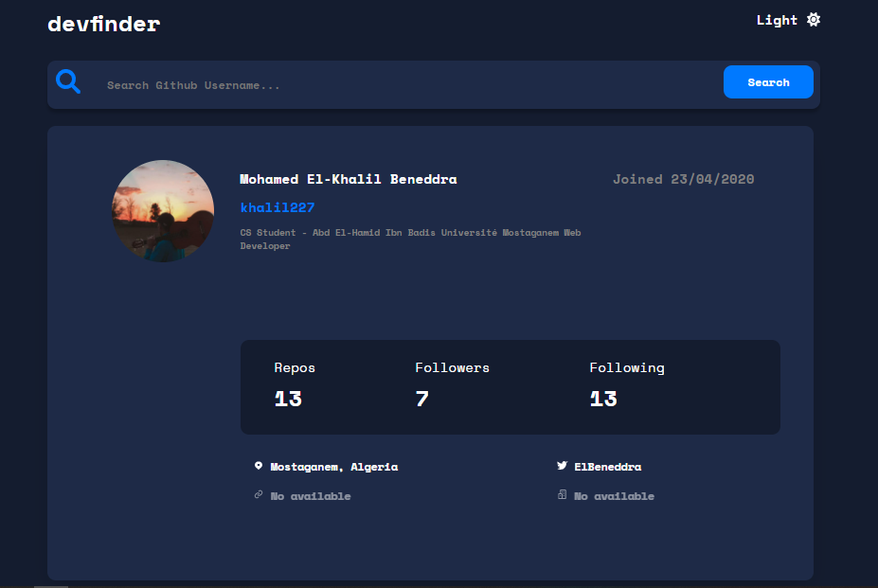Click the Light label to change theme
878x588 pixels.
775,19
